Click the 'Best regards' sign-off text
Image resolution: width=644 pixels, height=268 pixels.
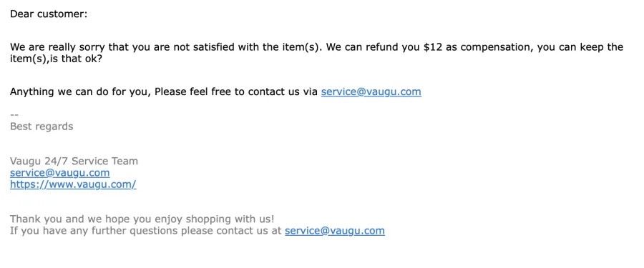42,126
